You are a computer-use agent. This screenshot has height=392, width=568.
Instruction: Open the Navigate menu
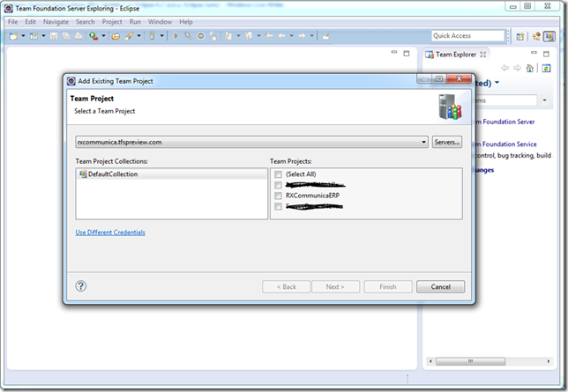[56, 22]
